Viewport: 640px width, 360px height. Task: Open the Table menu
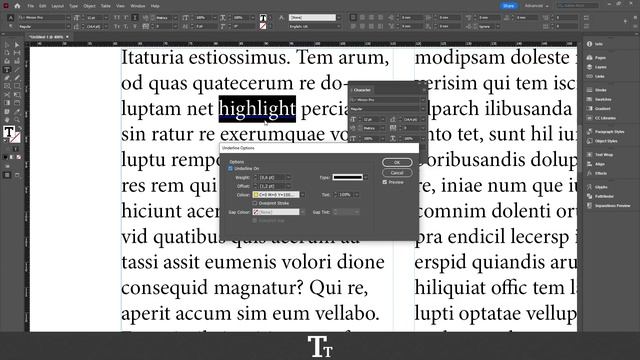coord(106,6)
